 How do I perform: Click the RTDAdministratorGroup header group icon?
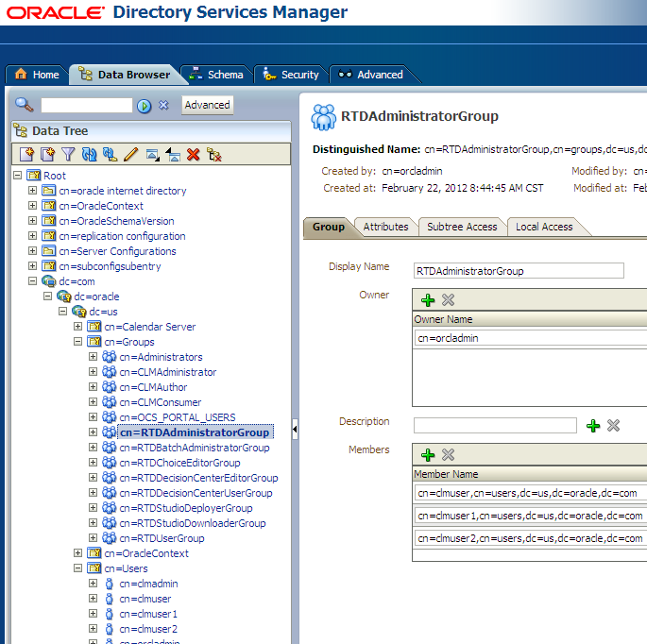[x=324, y=117]
